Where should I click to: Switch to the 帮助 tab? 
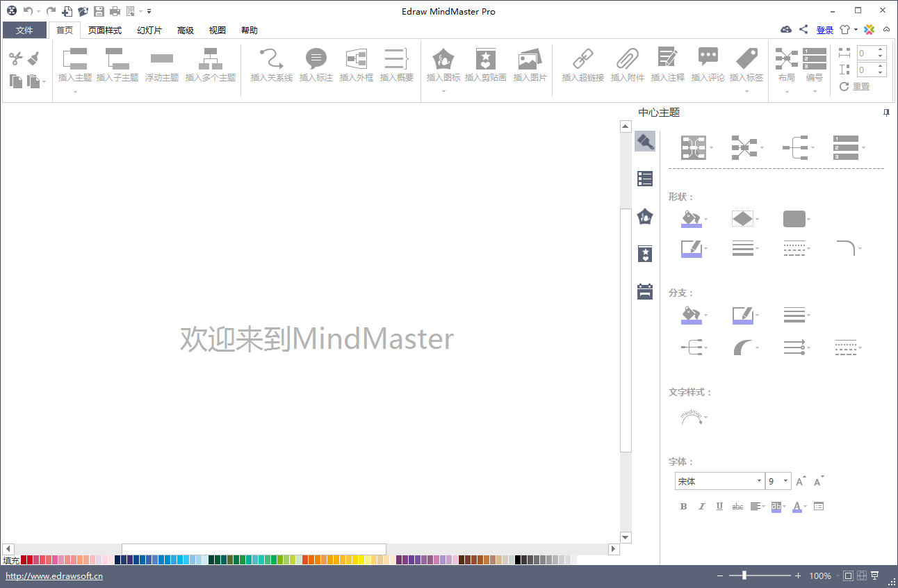[250, 30]
